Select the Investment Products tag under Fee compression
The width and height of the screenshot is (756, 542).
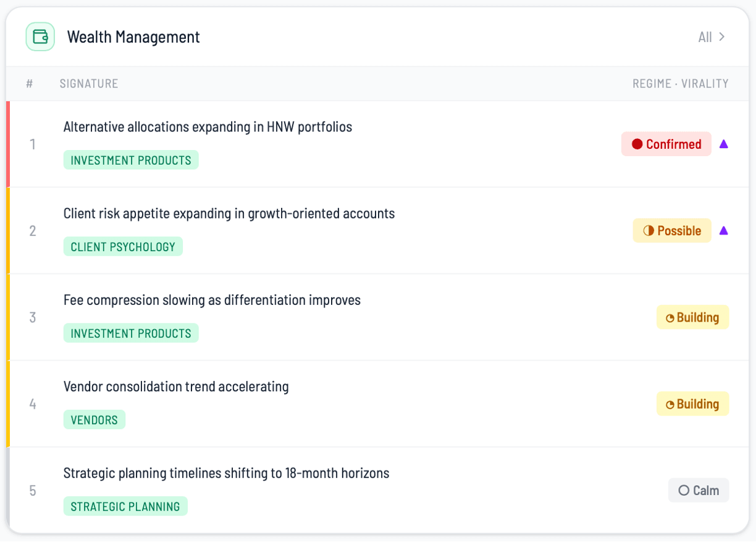(x=131, y=333)
